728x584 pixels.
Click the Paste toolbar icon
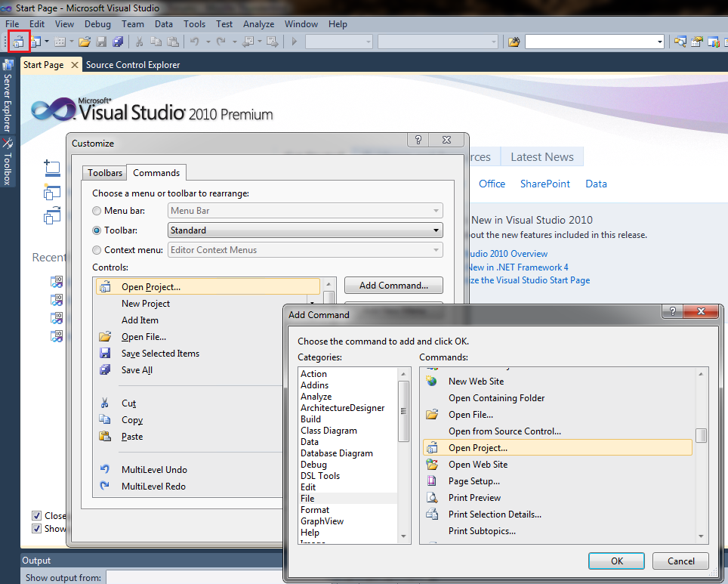pyautogui.click(x=173, y=42)
